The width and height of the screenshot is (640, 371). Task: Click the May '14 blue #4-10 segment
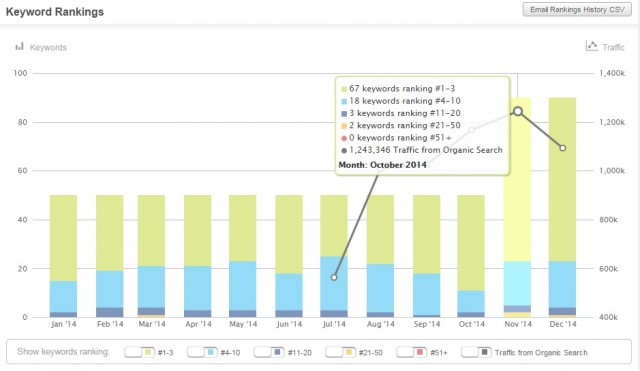point(242,286)
